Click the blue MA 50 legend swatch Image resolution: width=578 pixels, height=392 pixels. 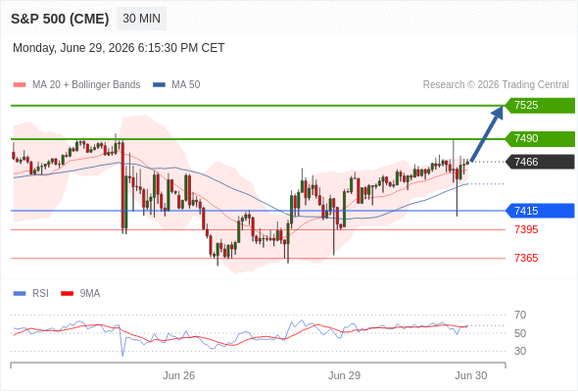[159, 85]
